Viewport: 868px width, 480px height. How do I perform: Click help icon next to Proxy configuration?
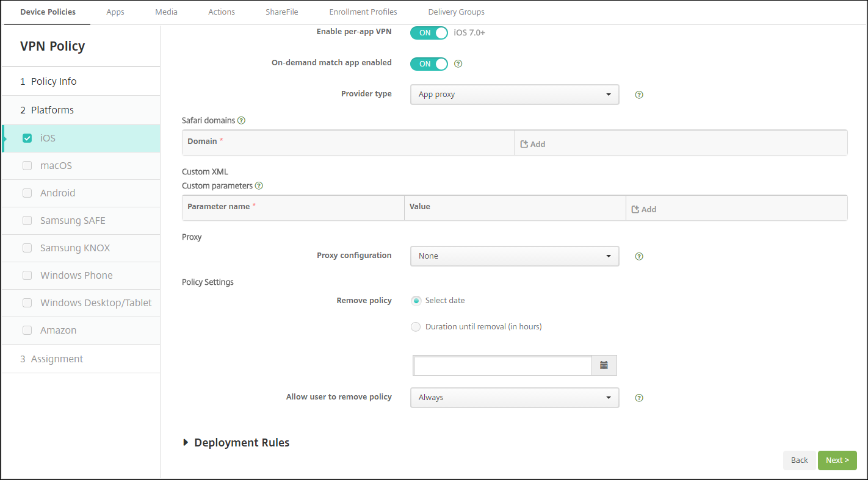(x=639, y=256)
